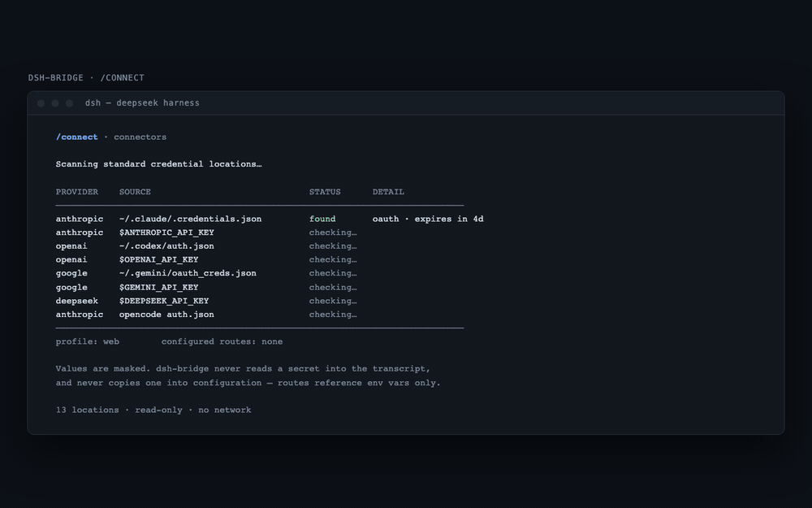Click the middle minimize window dot
812x508 pixels.
[55, 103]
